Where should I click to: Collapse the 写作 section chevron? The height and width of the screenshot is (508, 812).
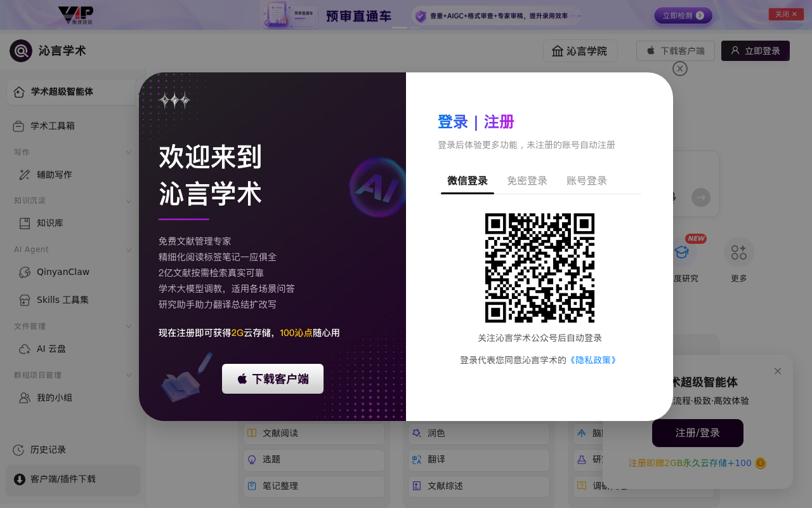(x=129, y=152)
